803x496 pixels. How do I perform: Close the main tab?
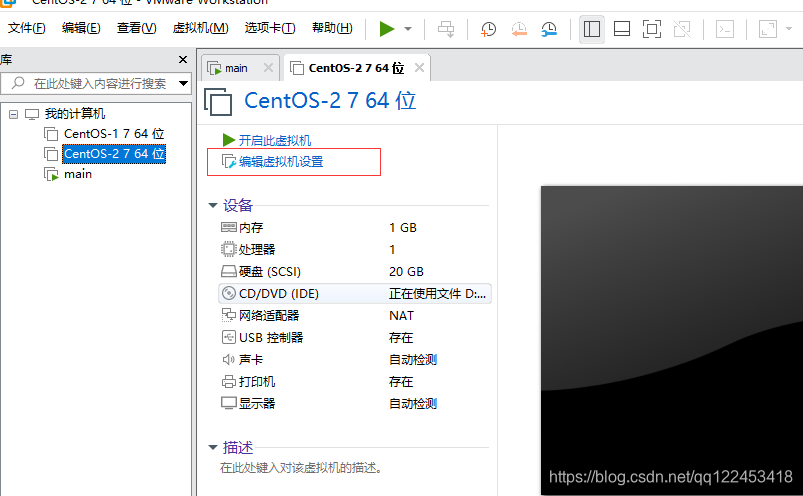click(x=268, y=68)
